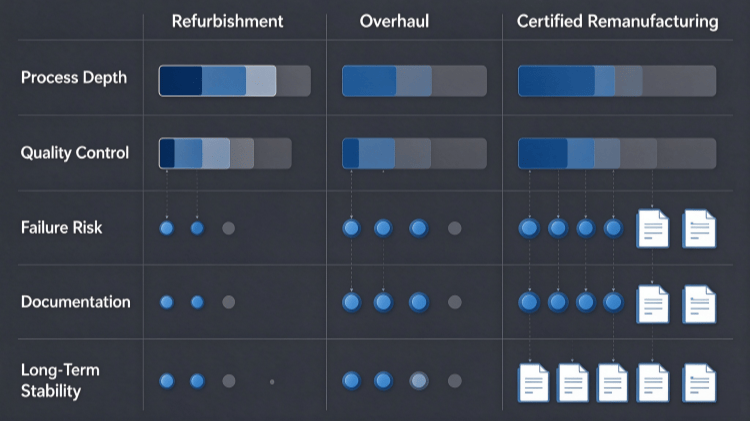This screenshot has height=421, width=750.
Task: Select the Long-Term Stability row label
Action: coord(60,380)
